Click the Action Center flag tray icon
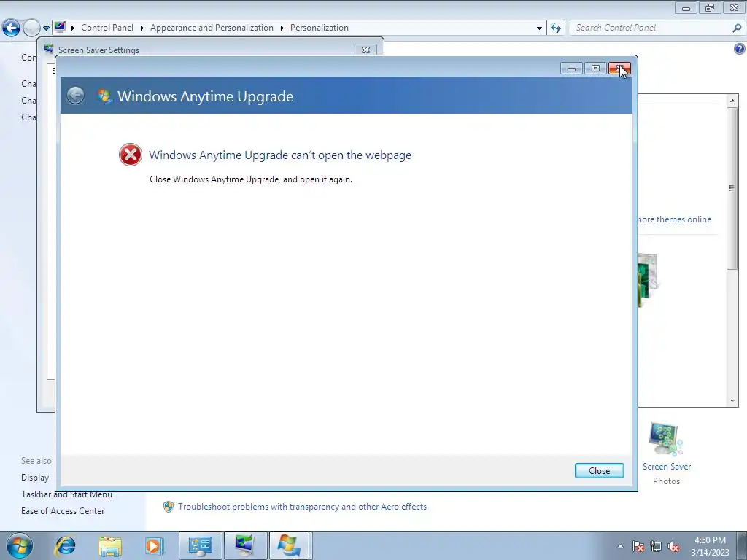 click(x=638, y=546)
